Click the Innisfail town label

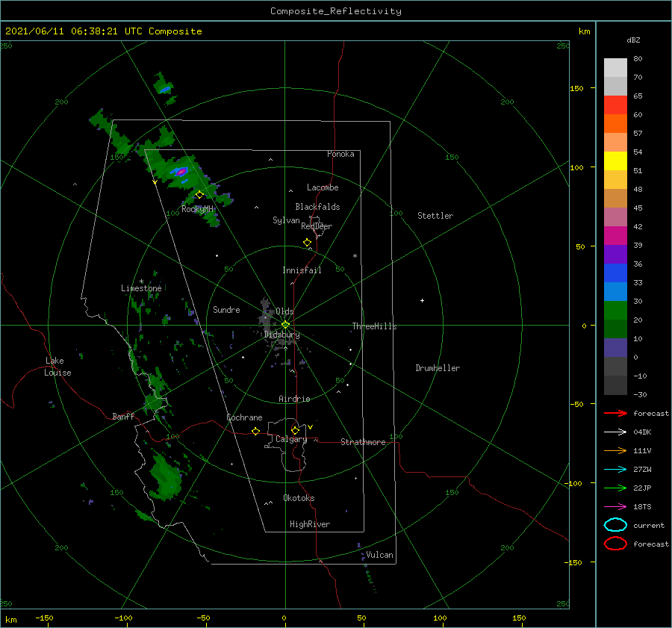click(302, 270)
